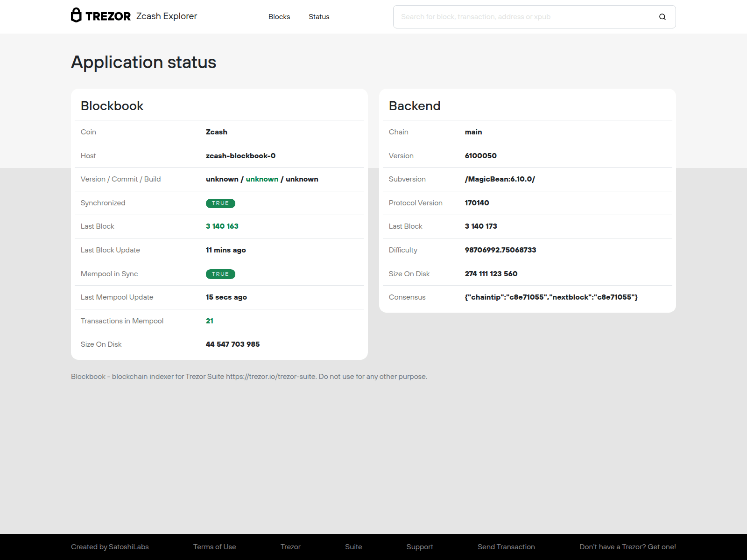Open Terms of Use footer link
The image size is (747, 560).
tap(215, 547)
